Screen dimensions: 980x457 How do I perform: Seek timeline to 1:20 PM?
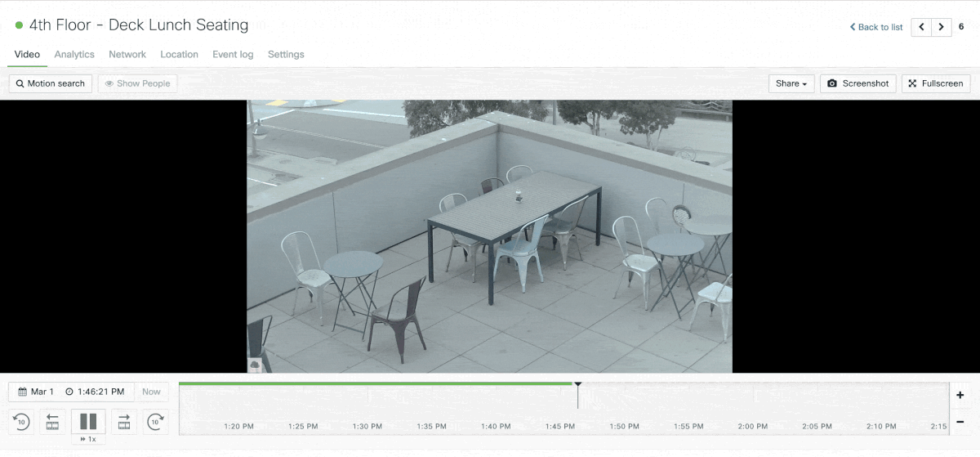pyautogui.click(x=238, y=426)
